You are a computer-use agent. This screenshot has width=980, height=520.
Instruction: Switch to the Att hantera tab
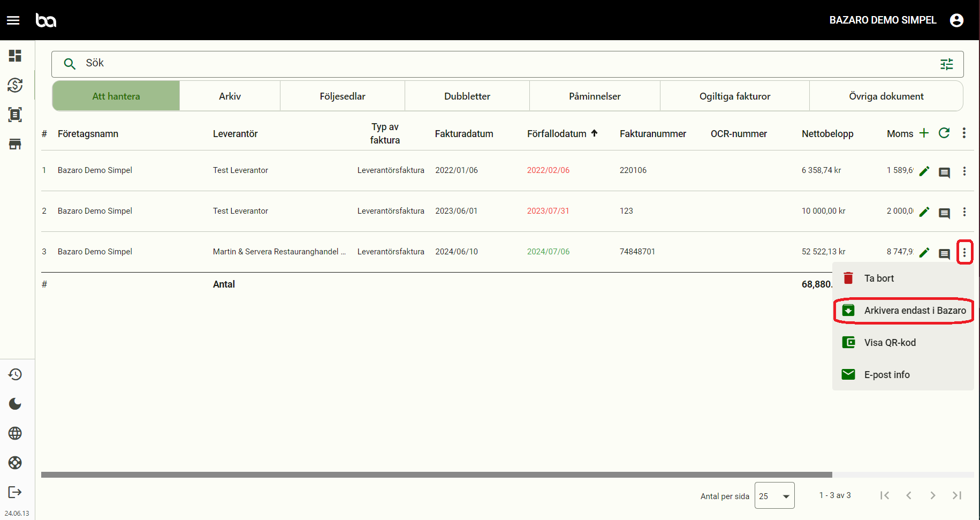click(116, 96)
